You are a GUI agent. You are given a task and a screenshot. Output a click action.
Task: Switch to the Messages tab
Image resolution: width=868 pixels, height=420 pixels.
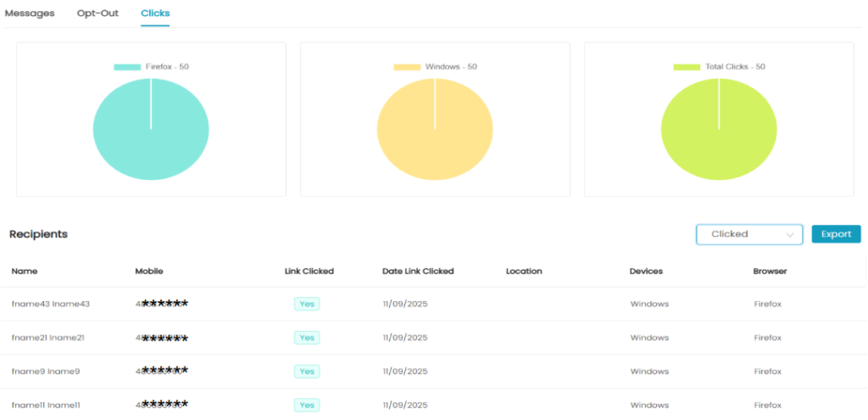pyautogui.click(x=30, y=14)
